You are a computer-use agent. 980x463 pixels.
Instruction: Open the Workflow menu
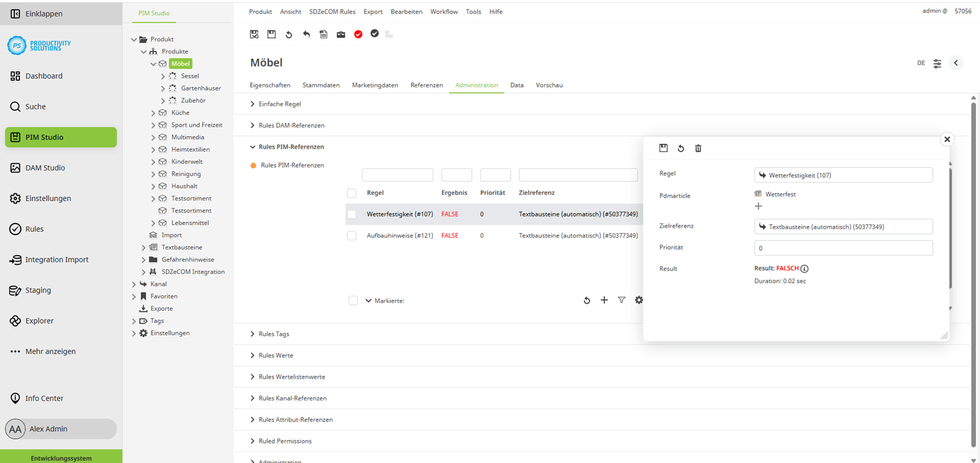(443, 12)
